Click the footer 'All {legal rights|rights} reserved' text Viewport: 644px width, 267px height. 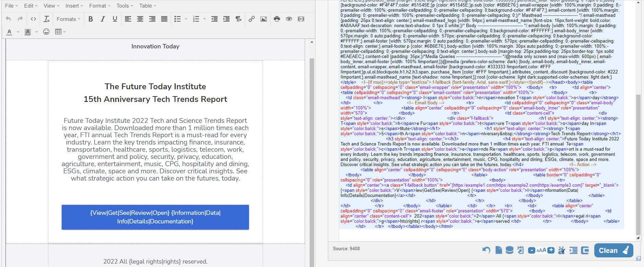tap(163, 262)
